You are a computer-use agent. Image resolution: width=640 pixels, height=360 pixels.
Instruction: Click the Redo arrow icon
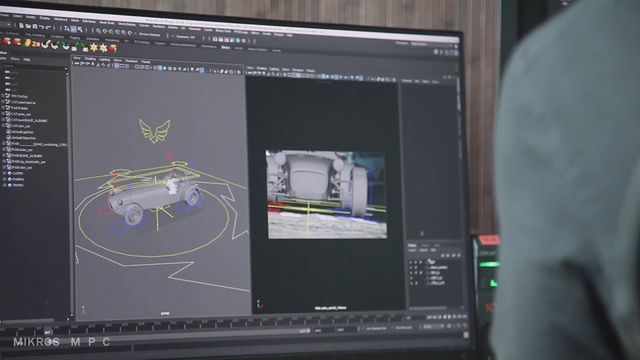click(x=48, y=27)
